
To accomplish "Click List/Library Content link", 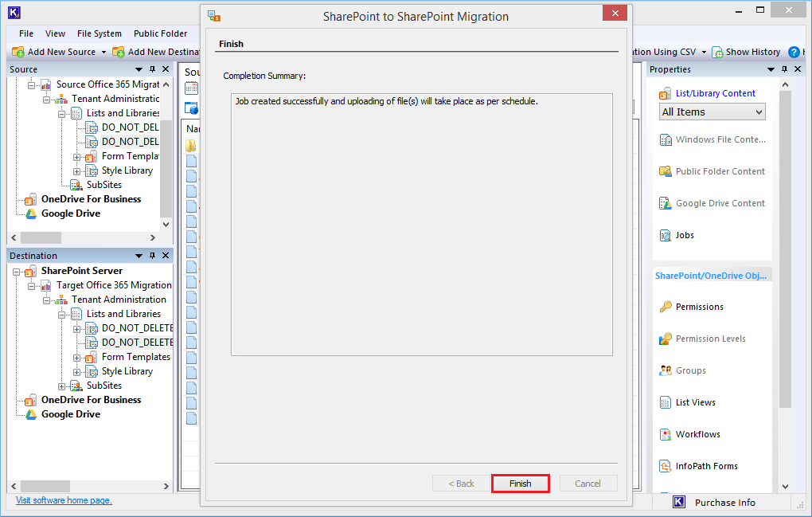I will point(715,93).
